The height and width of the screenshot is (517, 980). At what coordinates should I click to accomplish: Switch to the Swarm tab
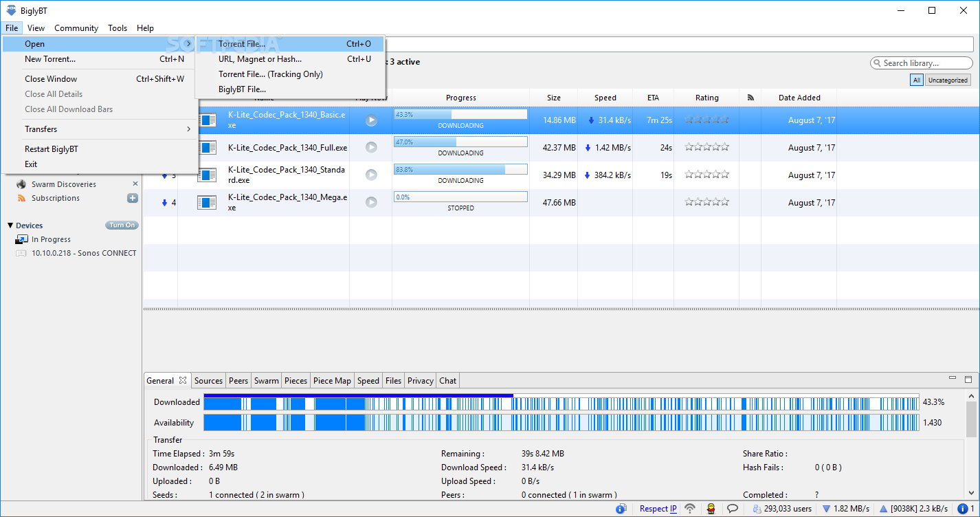(267, 381)
